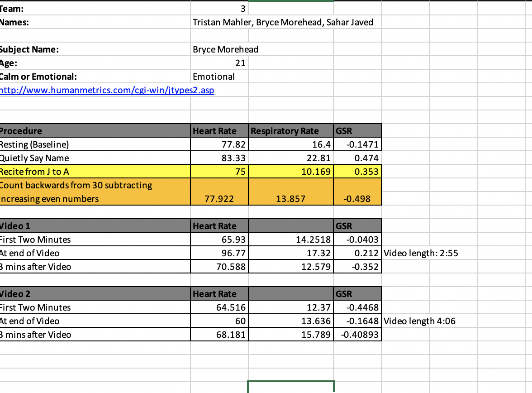Click the Emotional cell beside Calm or Emotional

click(219, 77)
